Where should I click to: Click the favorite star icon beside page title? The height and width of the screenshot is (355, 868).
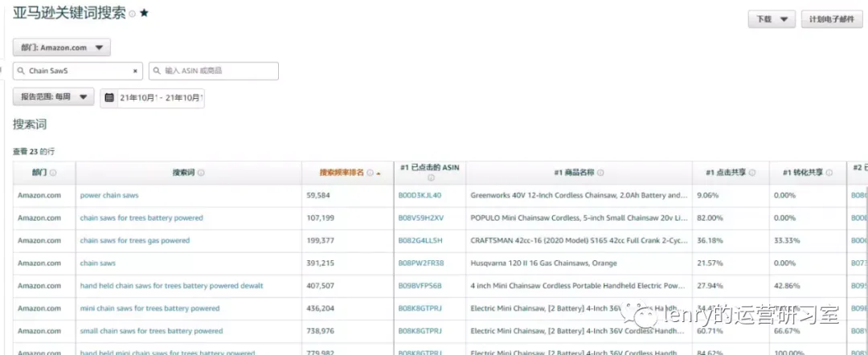click(144, 14)
